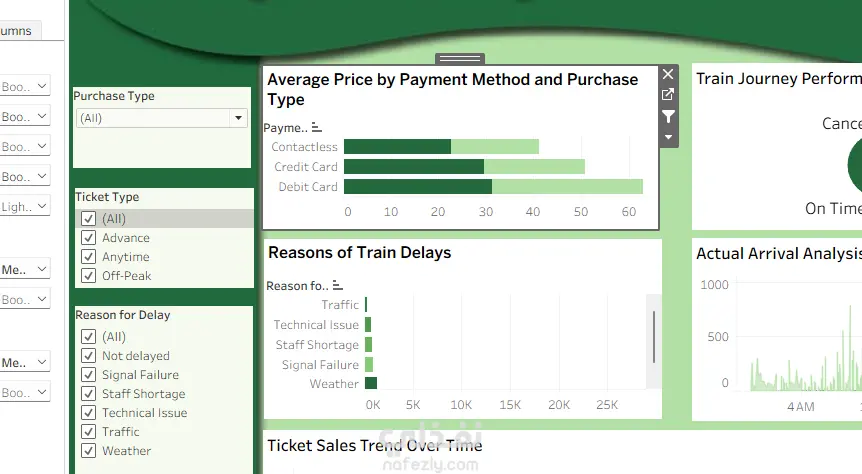The height and width of the screenshot is (474, 862).
Task: Click the Reasons of Train Delays scrollbar
Action: coord(654,335)
